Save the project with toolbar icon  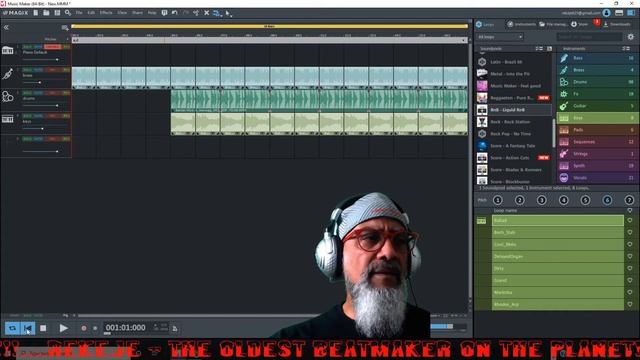click(57, 13)
